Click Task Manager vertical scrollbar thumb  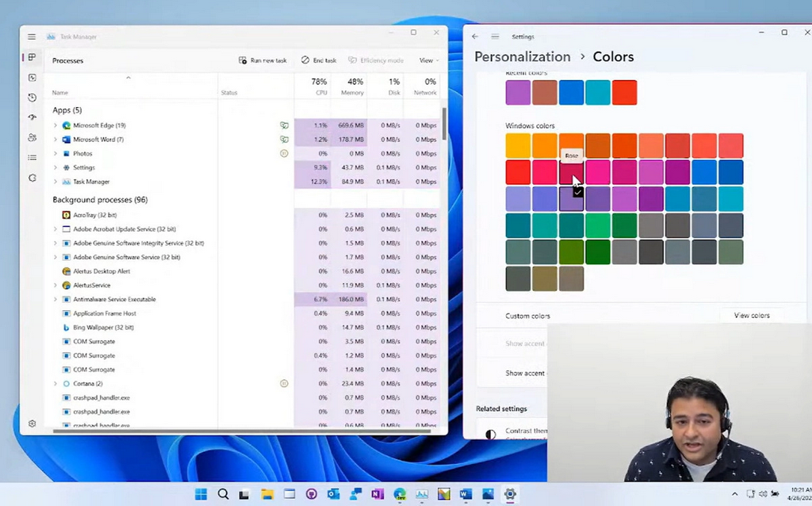[444, 124]
